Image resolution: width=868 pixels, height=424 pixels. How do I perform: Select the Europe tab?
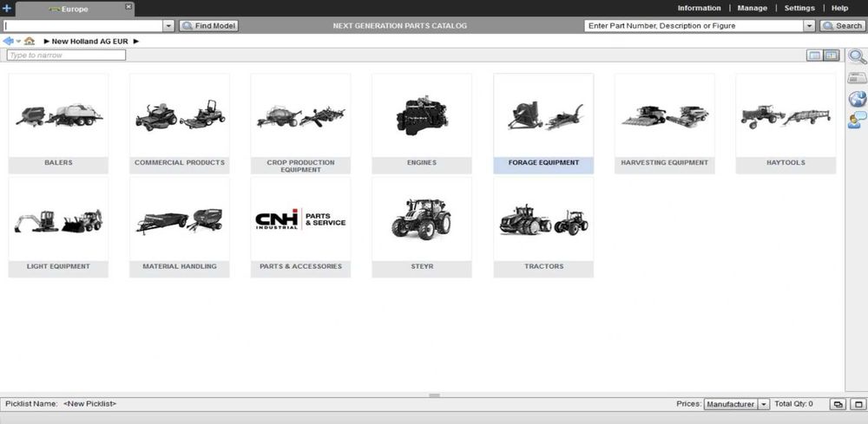click(x=75, y=9)
